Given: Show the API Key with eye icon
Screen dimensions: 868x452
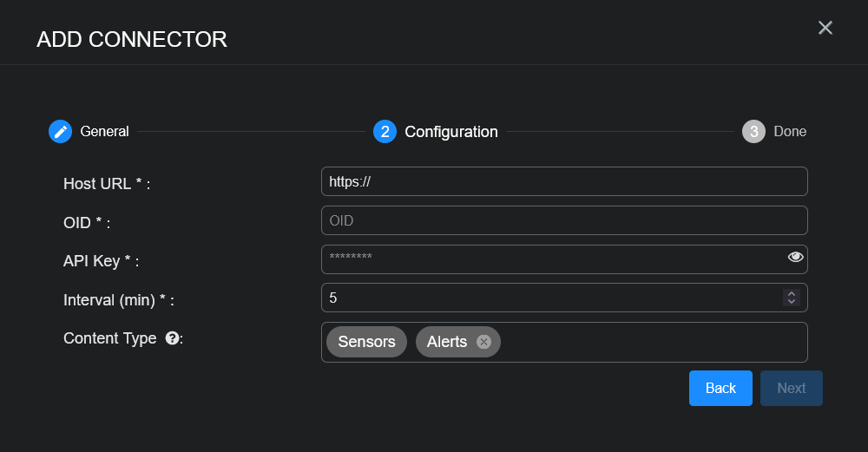Looking at the screenshot, I should coord(795,257).
